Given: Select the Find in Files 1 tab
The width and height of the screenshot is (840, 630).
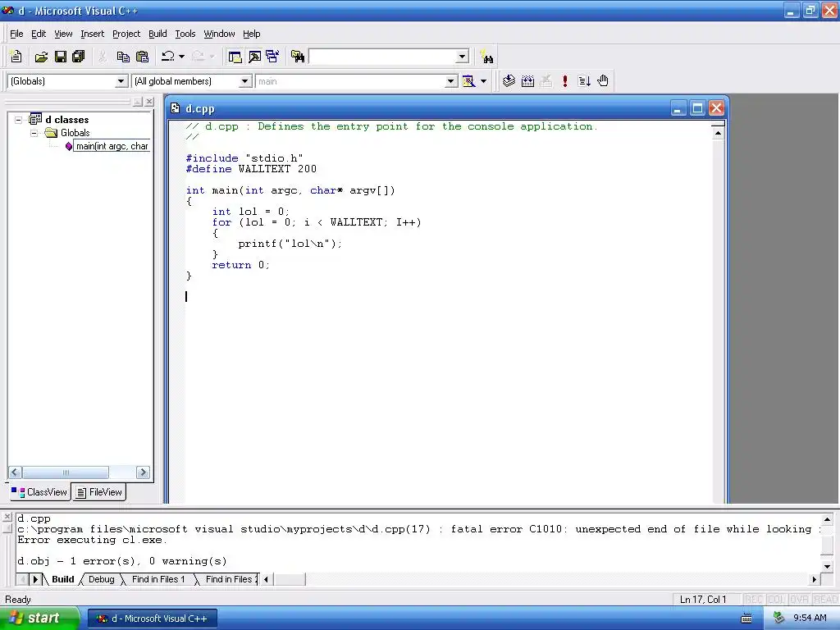Looking at the screenshot, I should coord(158,579).
